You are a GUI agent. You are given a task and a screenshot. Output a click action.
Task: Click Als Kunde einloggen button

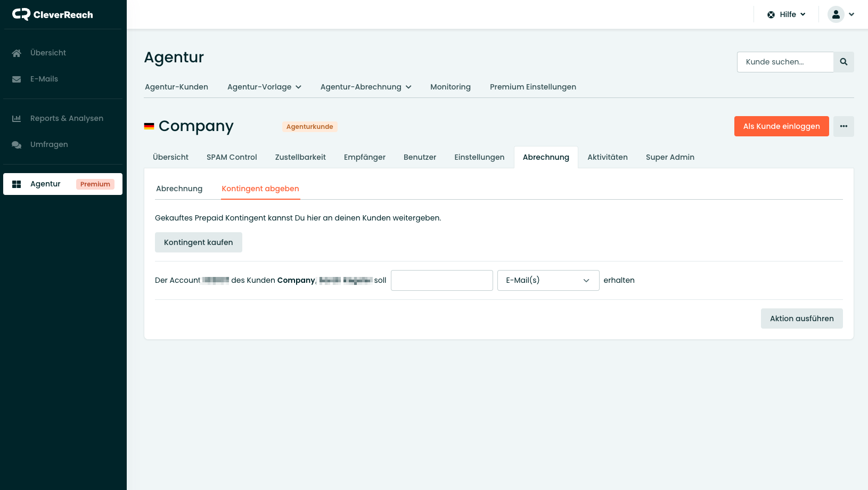781,126
